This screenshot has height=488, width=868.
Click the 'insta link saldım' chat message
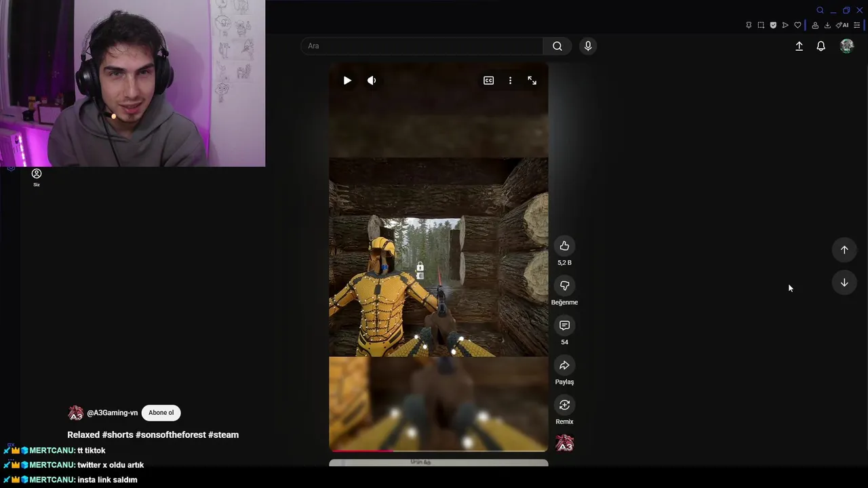pyautogui.click(x=107, y=480)
